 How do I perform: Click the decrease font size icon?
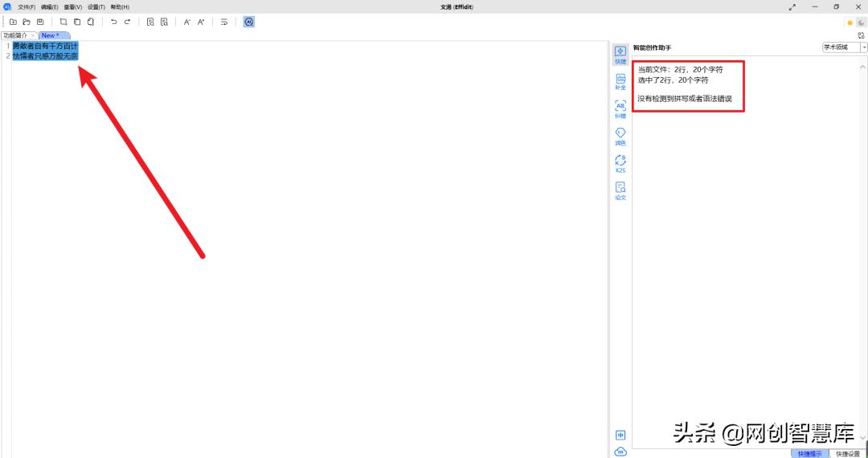click(187, 22)
